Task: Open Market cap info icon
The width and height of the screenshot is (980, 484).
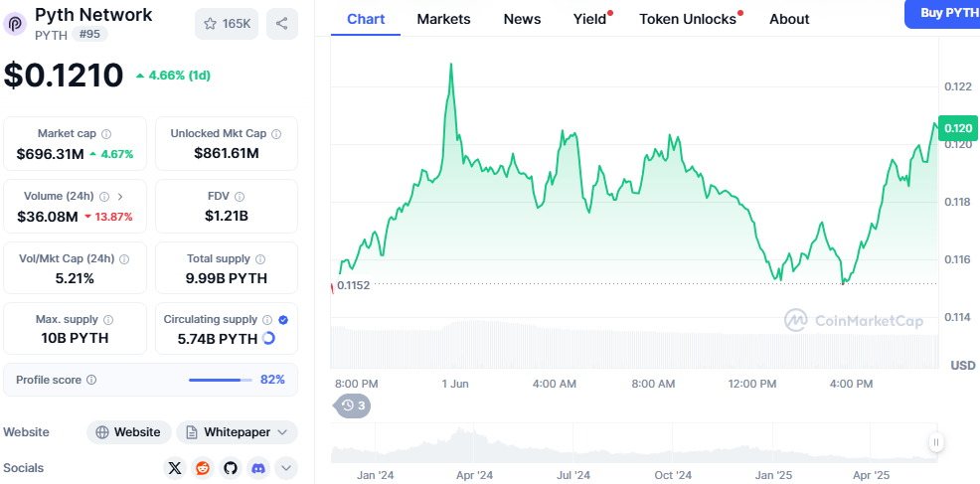Action: [106, 134]
